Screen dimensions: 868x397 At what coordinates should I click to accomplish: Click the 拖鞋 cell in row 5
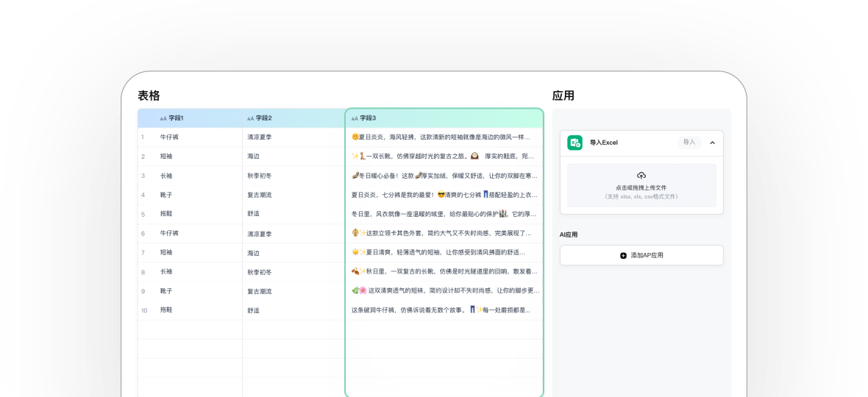(x=166, y=214)
